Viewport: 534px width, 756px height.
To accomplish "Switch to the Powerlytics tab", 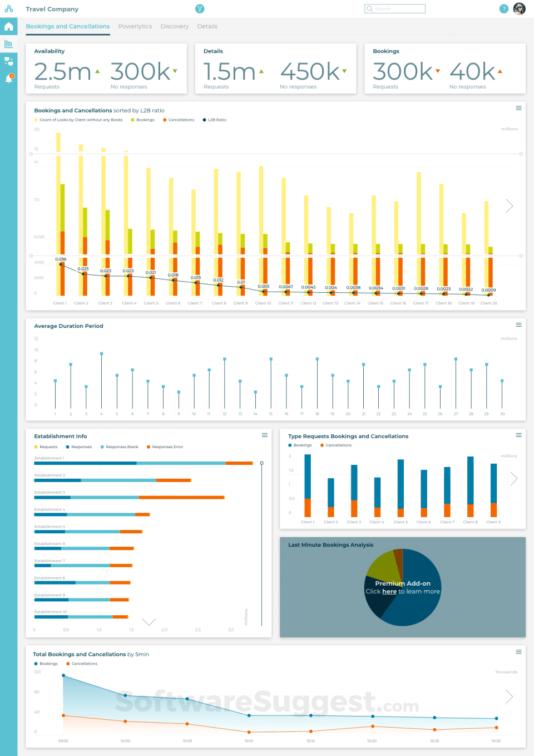I will coord(135,26).
